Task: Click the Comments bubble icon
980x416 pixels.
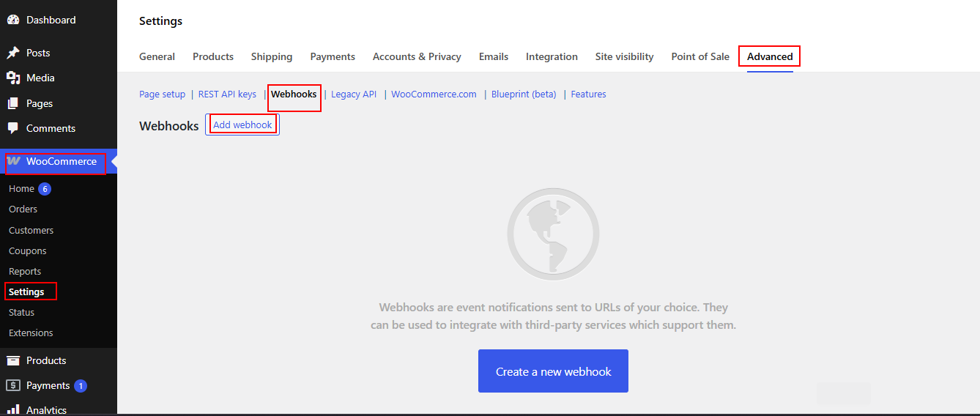Action: click(x=12, y=128)
